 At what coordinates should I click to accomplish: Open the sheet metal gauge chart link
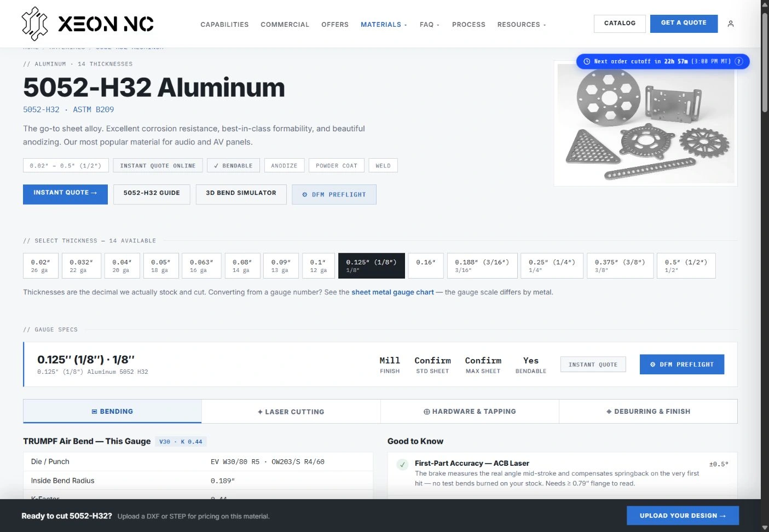pyautogui.click(x=392, y=292)
